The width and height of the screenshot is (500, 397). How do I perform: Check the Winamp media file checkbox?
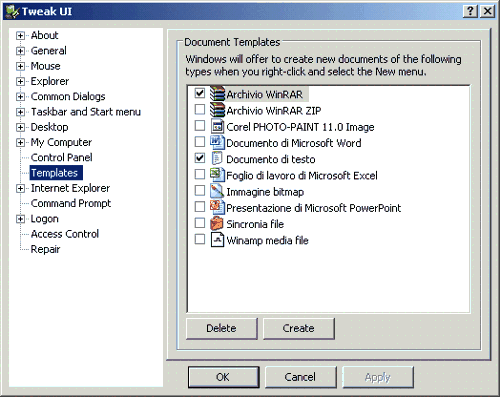coord(200,239)
